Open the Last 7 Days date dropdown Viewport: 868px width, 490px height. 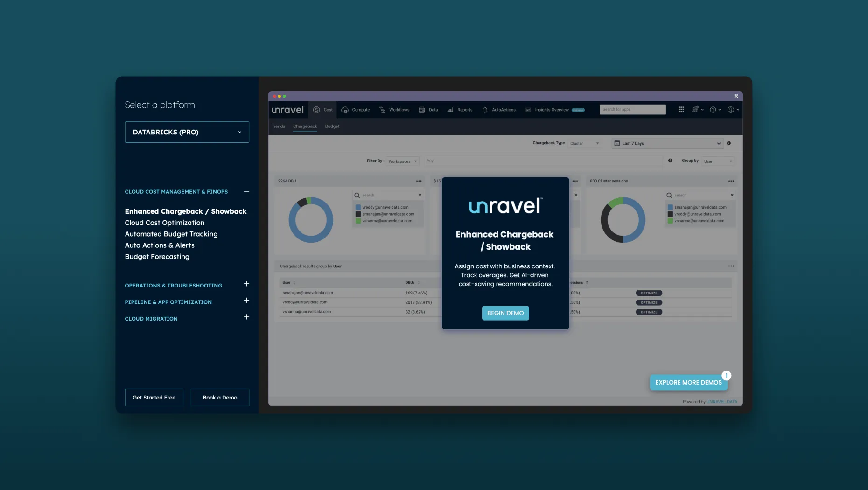pos(667,143)
